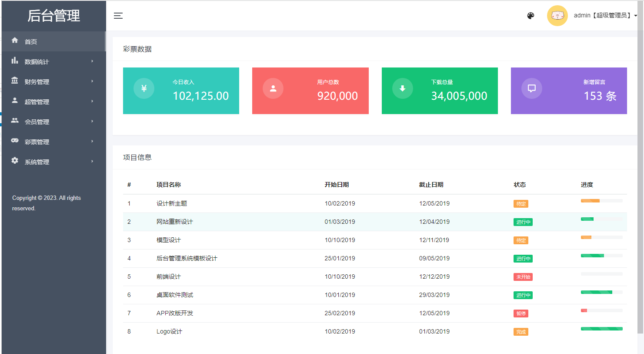The image size is (644, 354).
Task: Click the user icon on 用户总数 card
Action: [x=273, y=88]
